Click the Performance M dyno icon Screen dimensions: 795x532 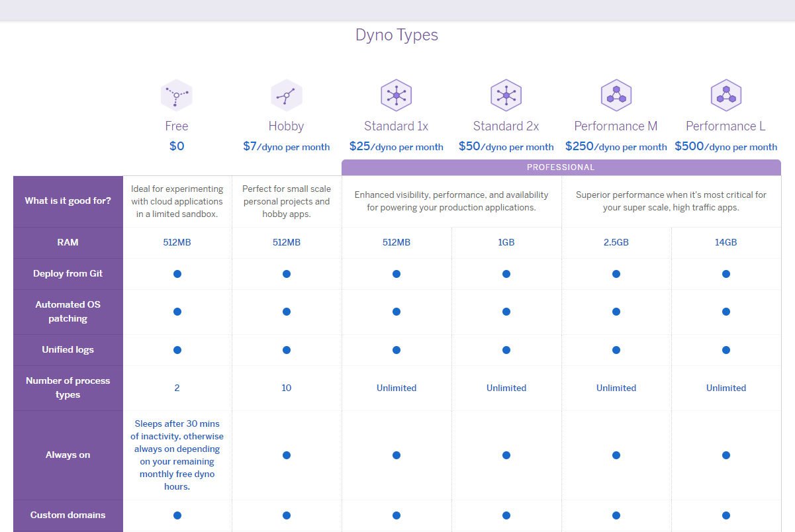(x=616, y=95)
